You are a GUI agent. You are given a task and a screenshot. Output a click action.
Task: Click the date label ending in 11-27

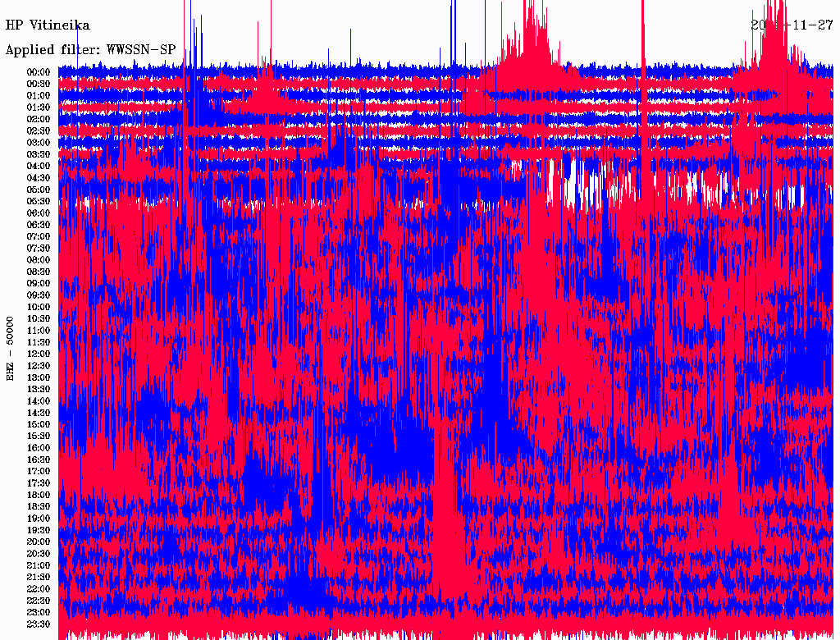pos(792,25)
